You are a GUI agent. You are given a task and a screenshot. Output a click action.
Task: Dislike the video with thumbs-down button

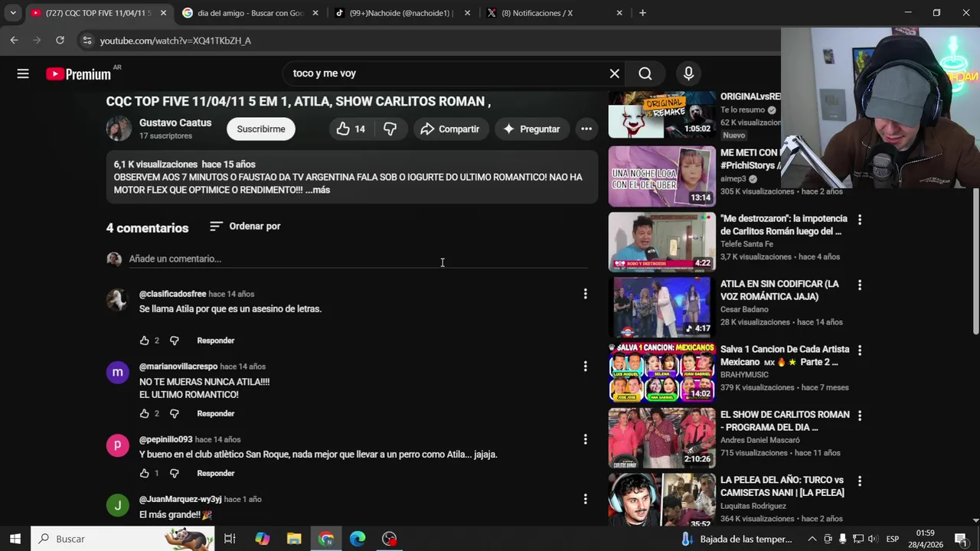(390, 129)
